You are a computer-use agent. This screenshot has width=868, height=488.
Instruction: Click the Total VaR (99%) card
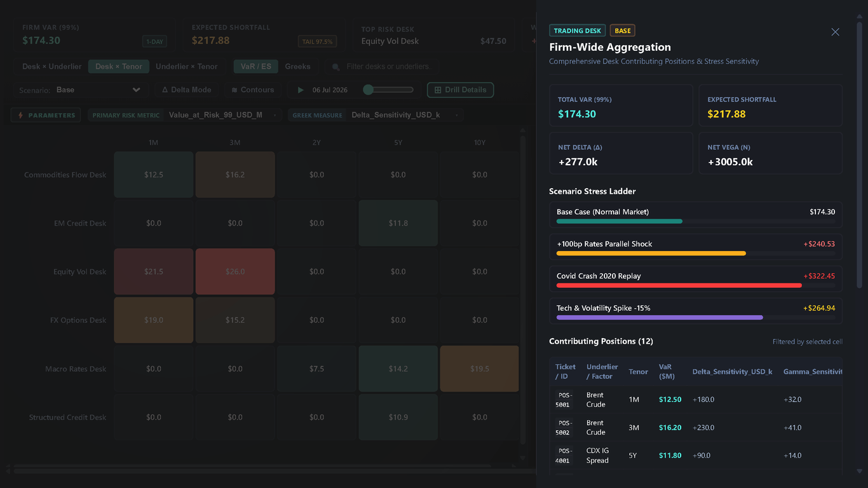click(x=621, y=105)
